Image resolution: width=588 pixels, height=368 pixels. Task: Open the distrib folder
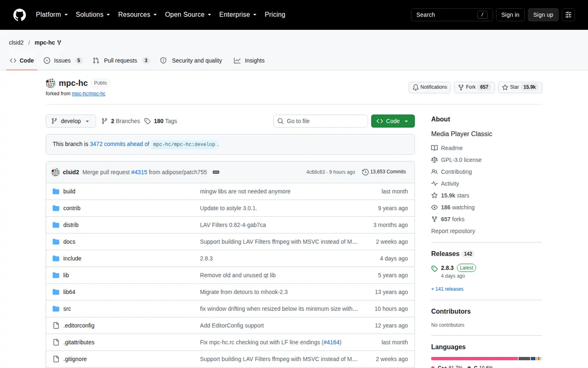tap(71, 225)
